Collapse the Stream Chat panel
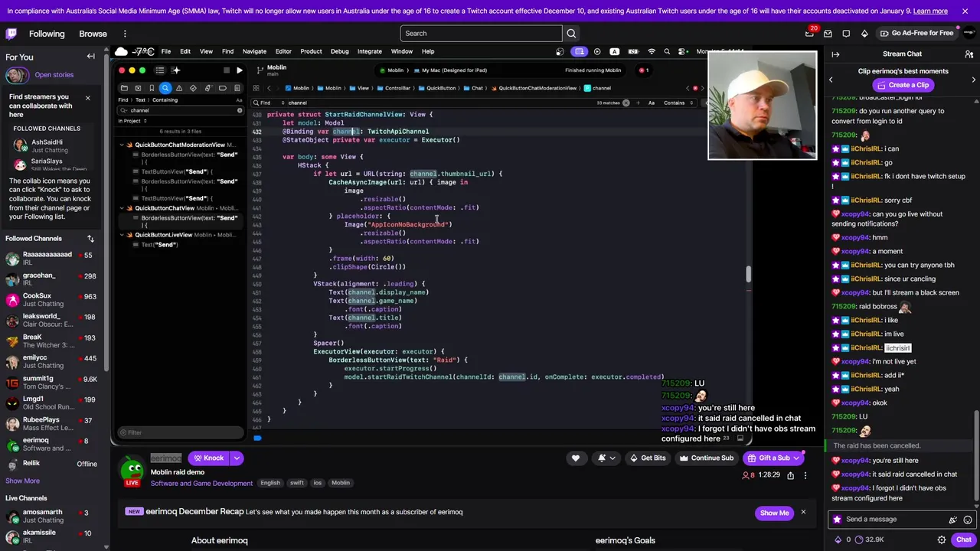980x551 pixels. 835,54
